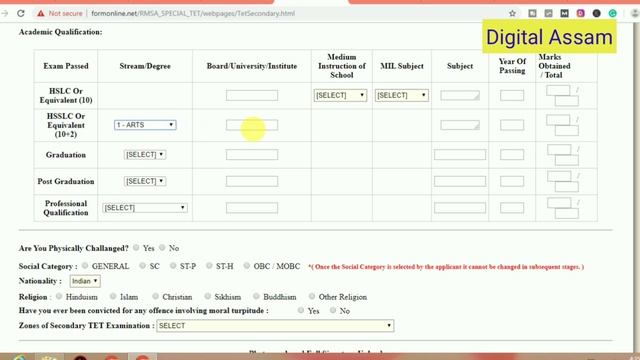Click Graduation Total marks field
This screenshot has width=640, height=360.
click(x=567, y=160)
